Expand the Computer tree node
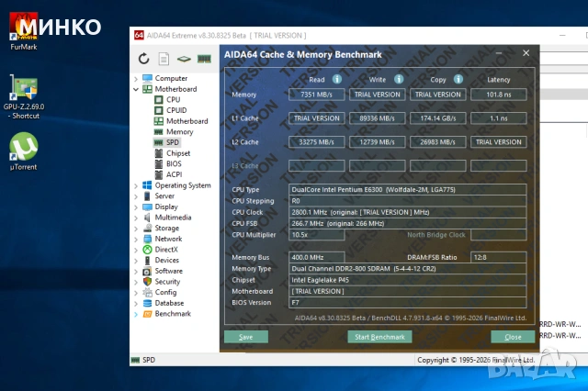 click(x=136, y=79)
